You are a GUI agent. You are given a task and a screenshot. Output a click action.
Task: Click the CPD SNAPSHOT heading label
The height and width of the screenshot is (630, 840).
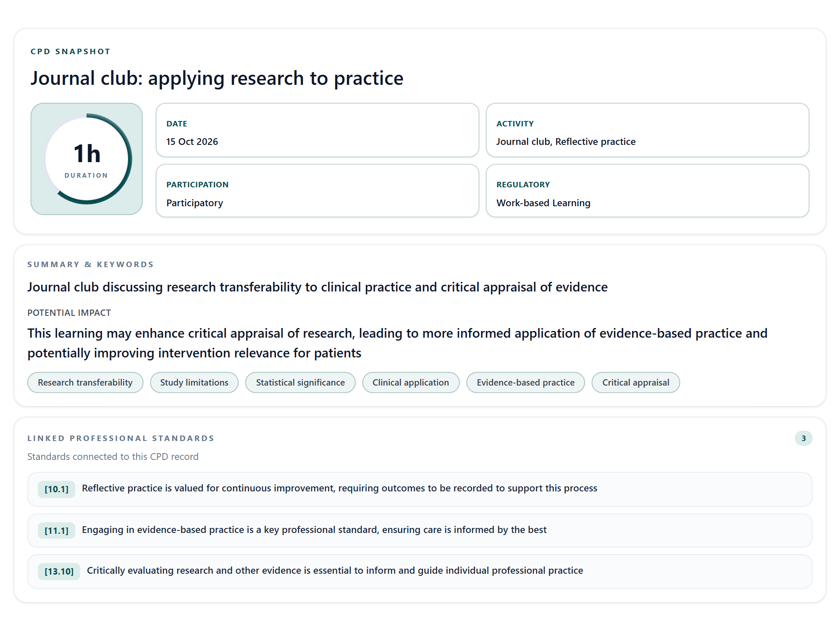(71, 52)
